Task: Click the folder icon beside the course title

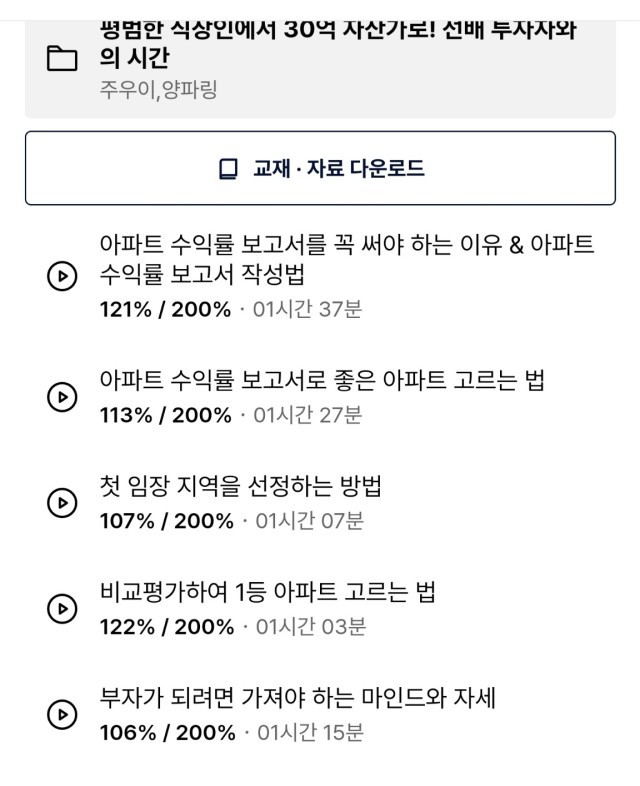Action: [62, 58]
